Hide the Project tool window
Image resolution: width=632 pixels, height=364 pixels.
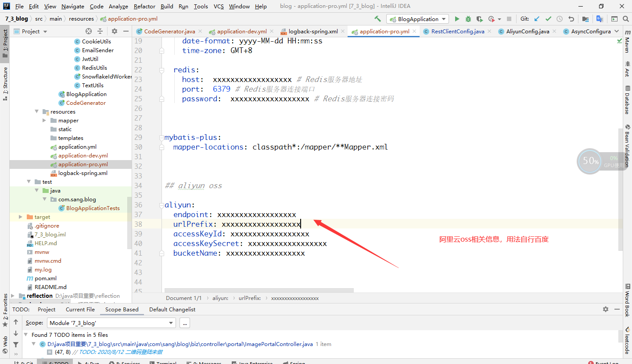(126, 31)
